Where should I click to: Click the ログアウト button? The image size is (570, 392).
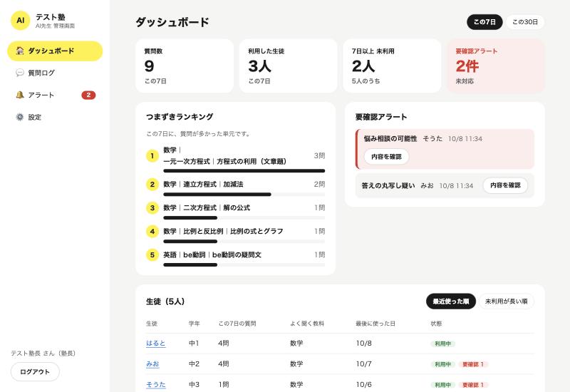pos(35,371)
